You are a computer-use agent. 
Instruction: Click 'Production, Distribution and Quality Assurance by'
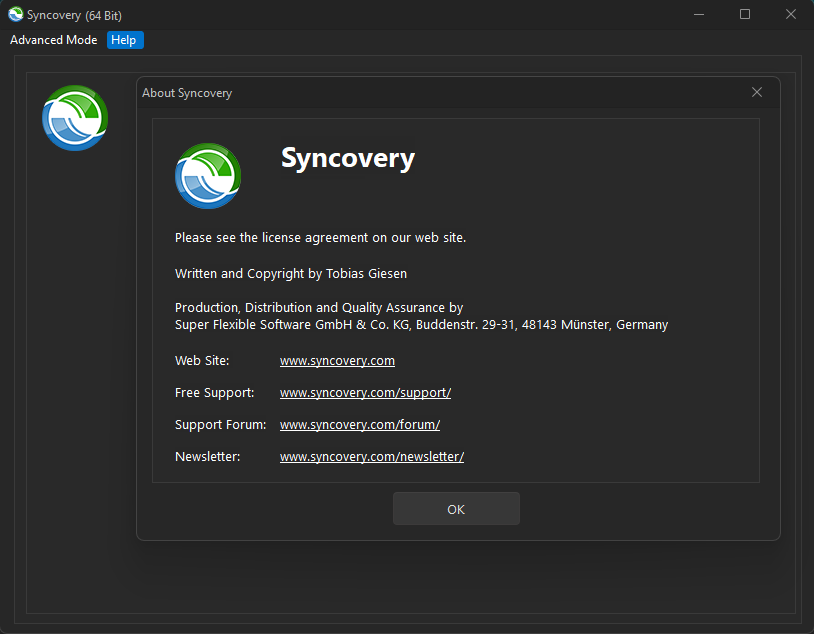pyautogui.click(x=319, y=307)
